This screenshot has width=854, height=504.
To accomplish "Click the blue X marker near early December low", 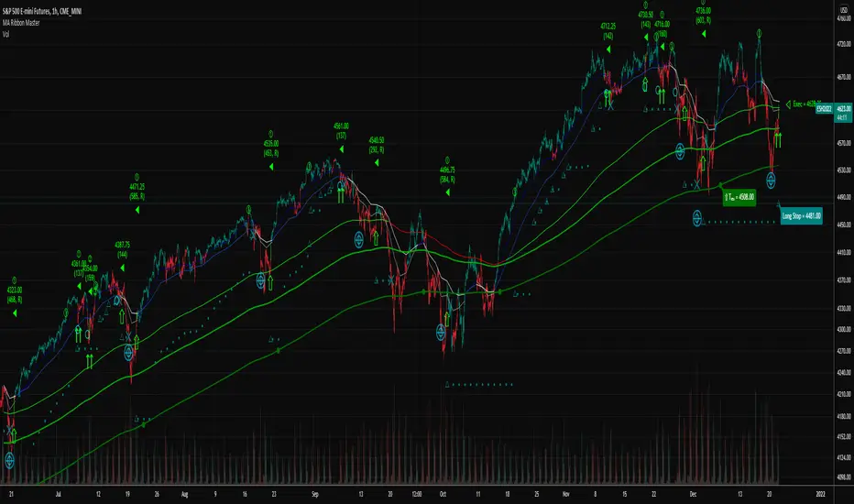I will point(696,185).
